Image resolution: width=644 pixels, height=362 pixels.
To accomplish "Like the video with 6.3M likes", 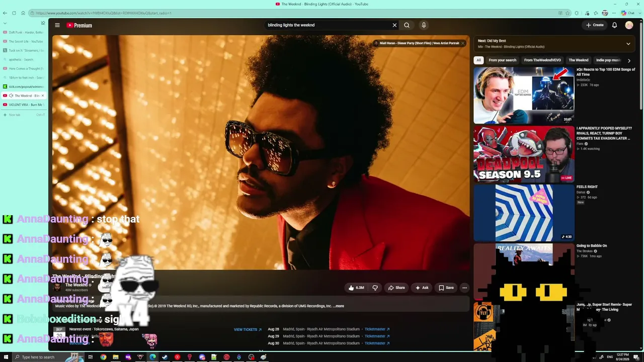I will point(356,288).
